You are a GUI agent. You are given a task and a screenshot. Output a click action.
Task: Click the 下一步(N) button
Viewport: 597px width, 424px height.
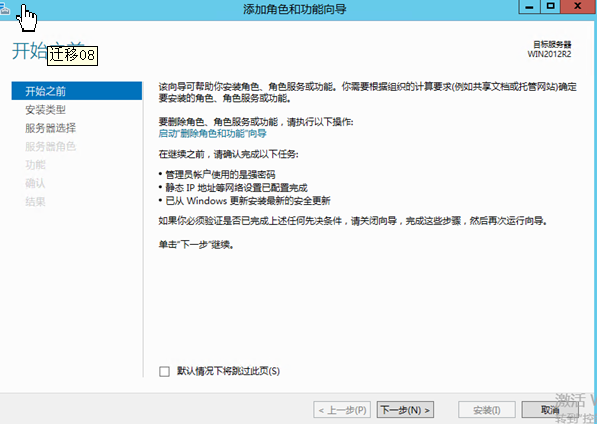[x=405, y=410]
